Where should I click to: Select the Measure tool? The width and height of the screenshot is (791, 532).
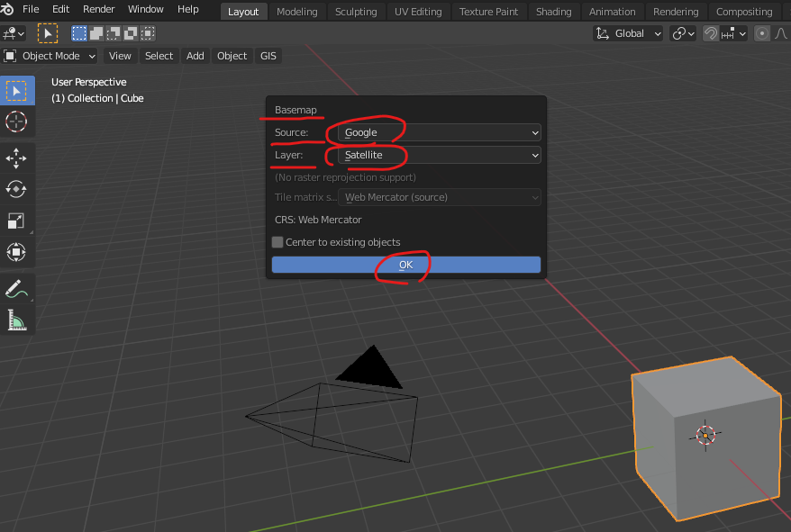16,320
